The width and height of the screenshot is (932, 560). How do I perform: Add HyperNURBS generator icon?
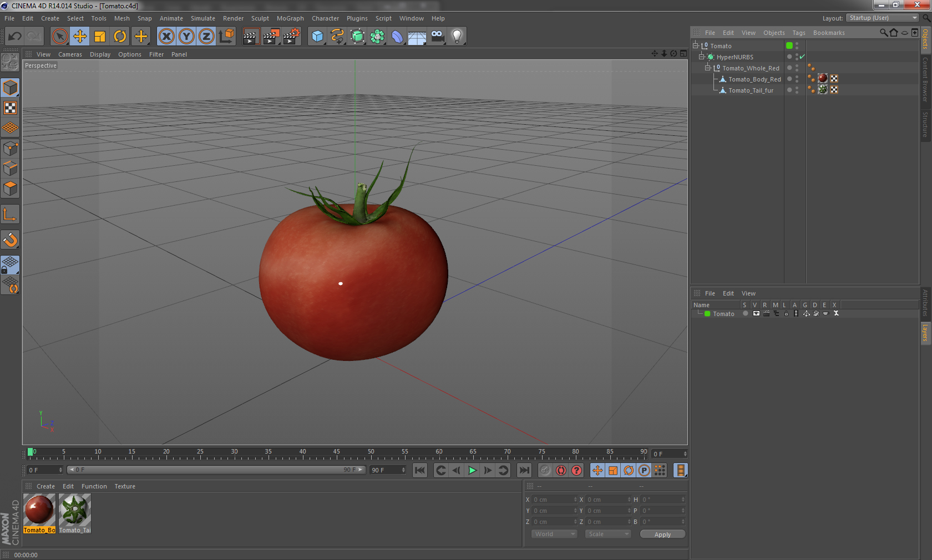[x=357, y=37]
